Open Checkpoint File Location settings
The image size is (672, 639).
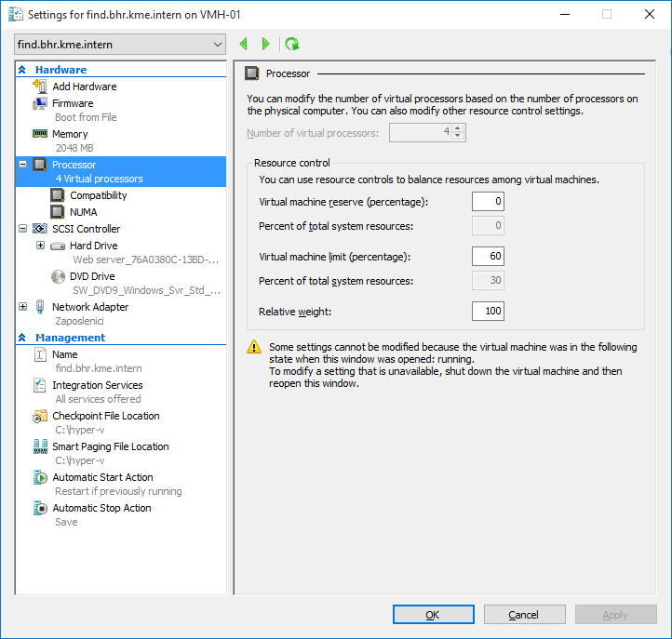click(x=105, y=416)
